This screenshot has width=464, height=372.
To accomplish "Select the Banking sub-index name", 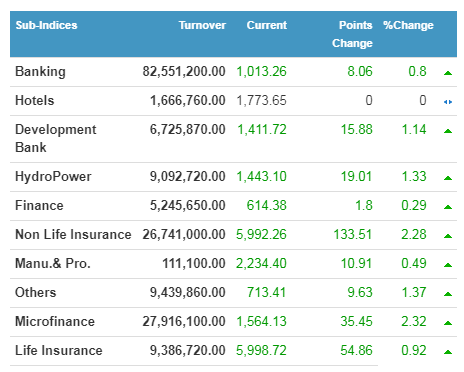I will tap(40, 72).
